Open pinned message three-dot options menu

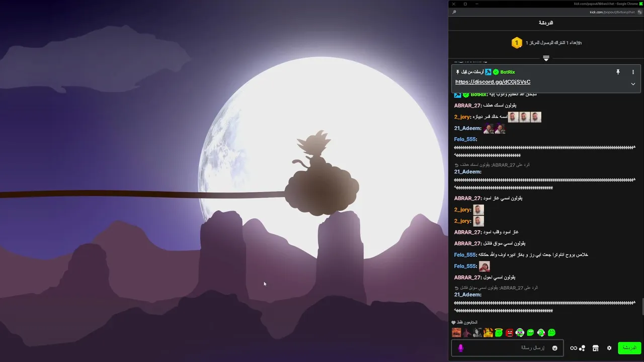(633, 72)
